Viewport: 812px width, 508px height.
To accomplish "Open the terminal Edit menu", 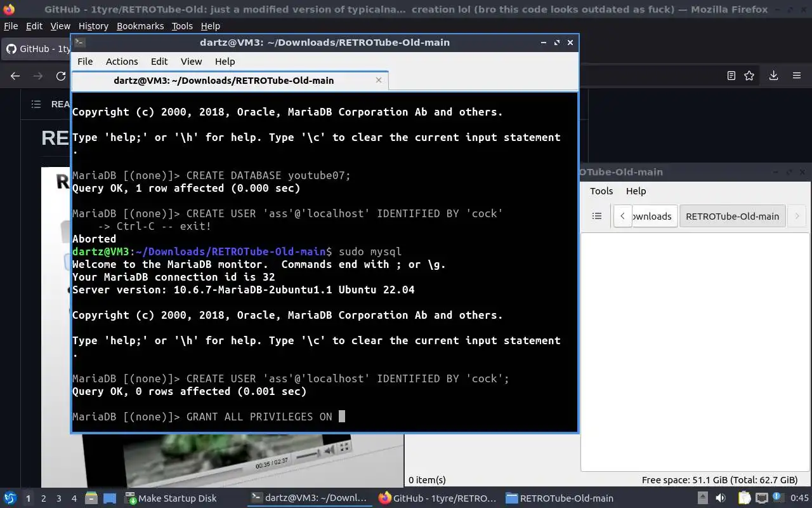I will point(159,62).
